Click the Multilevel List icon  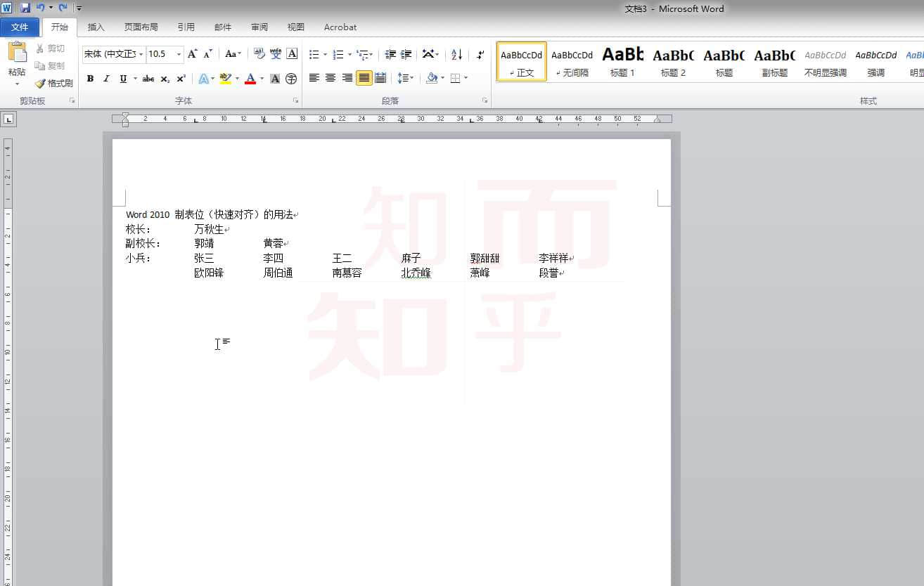[x=362, y=54]
